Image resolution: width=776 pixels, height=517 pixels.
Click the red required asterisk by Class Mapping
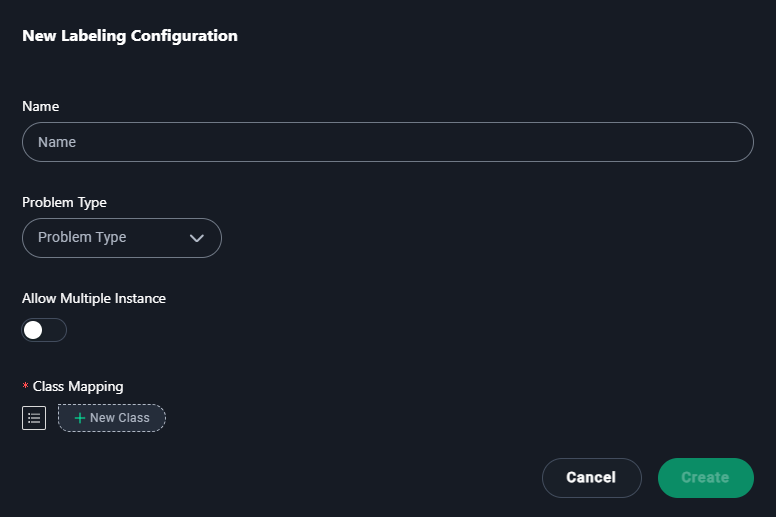(25, 385)
